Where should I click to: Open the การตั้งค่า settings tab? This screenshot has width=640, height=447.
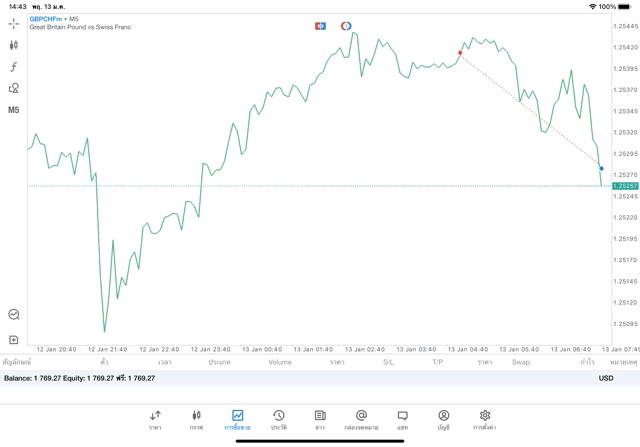click(485, 419)
